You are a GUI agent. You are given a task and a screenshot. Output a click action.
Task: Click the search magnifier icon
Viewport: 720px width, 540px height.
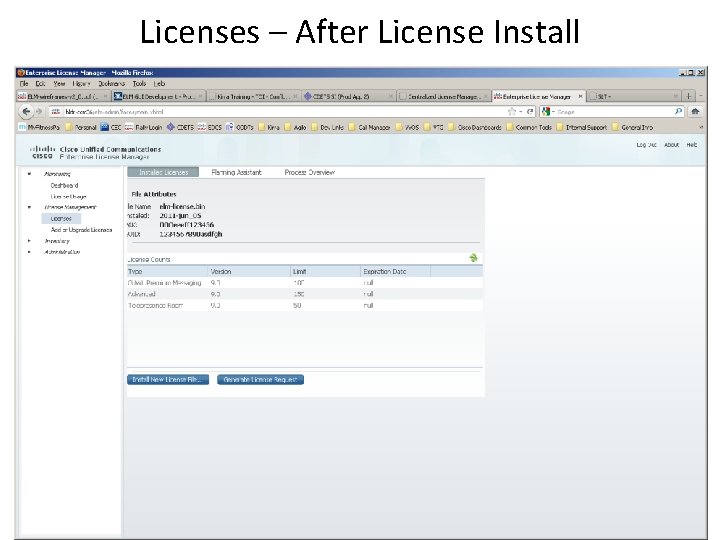[678, 111]
